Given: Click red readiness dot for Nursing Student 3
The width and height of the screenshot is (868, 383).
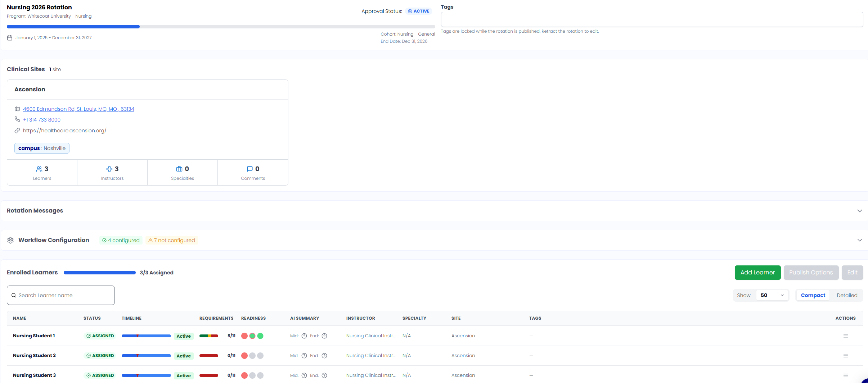Looking at the screenshot, I should click(244, 375).
